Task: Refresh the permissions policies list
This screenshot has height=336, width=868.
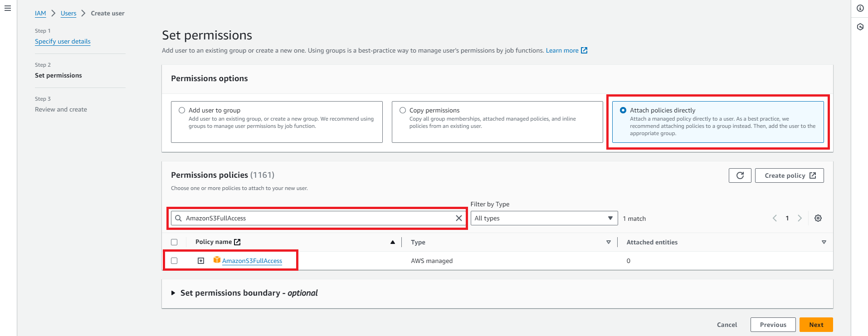Action: click(x=740, y=175)
